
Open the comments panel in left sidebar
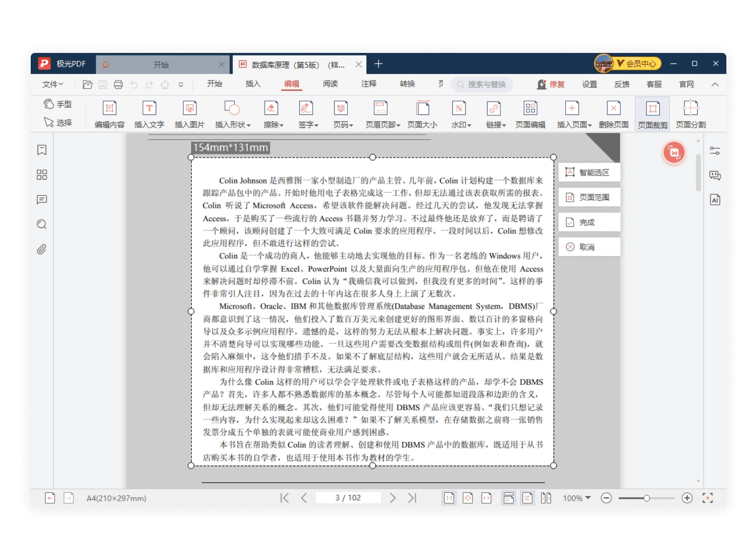[x=42, y=200]
